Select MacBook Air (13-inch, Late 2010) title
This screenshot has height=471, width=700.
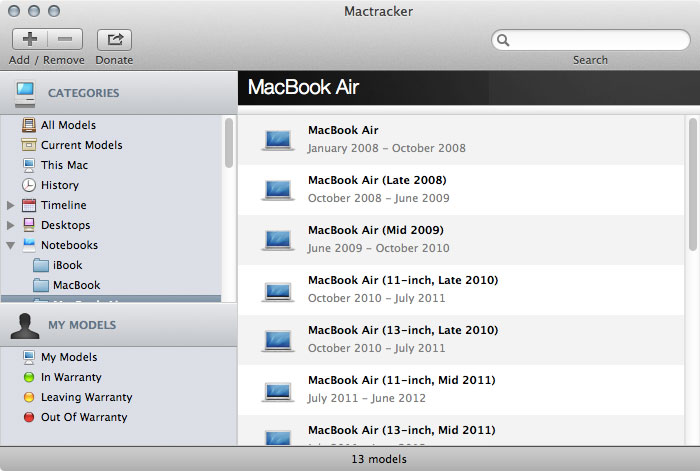(403, 330)
